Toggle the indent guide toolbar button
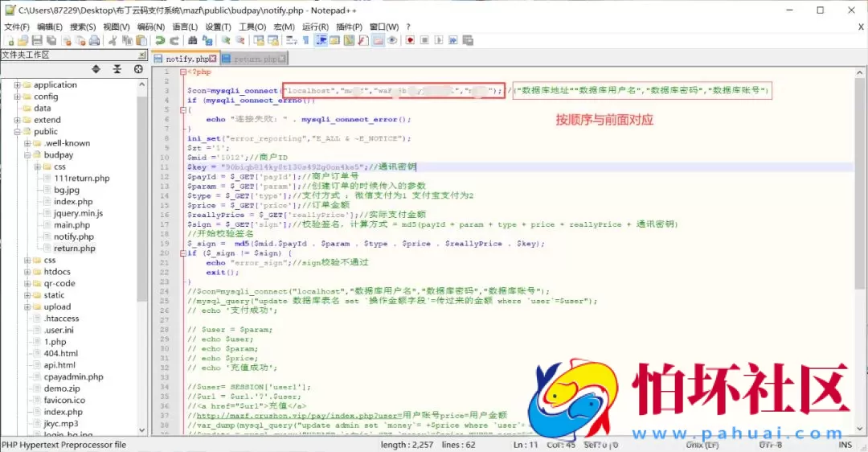The image size is (868, 452). 321,40
